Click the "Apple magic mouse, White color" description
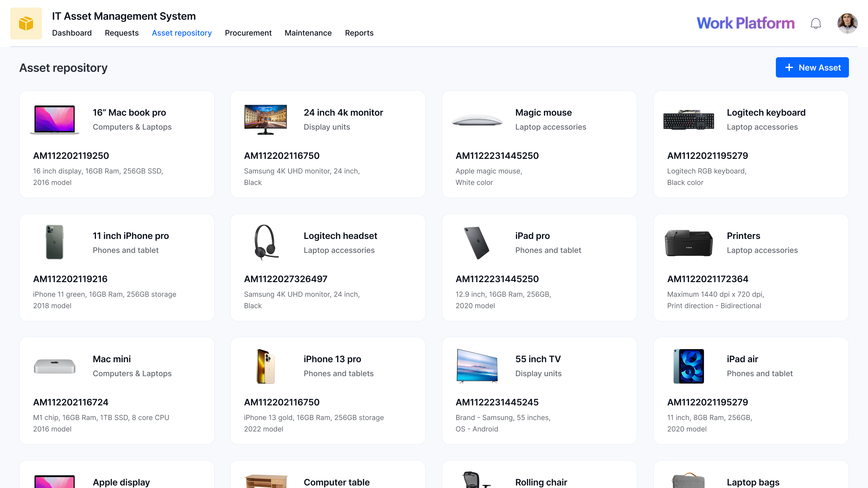Screen dimensions: 868x488 (x=489, y=177)
